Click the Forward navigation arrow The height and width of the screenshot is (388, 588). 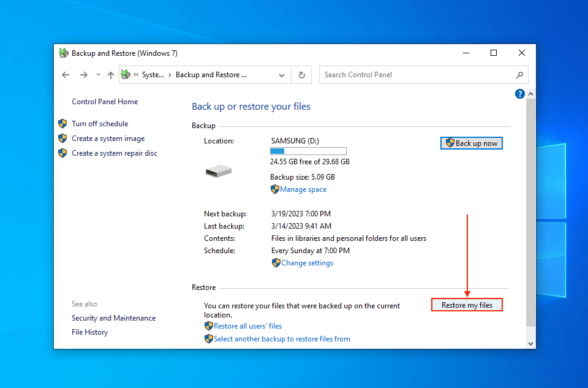point(84,75)
